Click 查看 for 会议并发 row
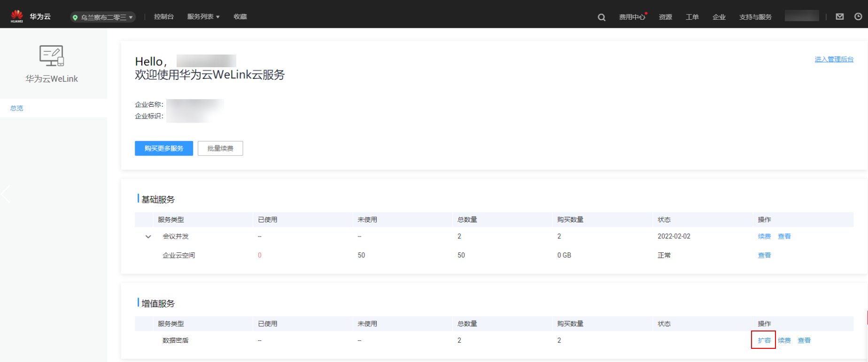This screenshot has width=868, height=362. tap(784, 236)
